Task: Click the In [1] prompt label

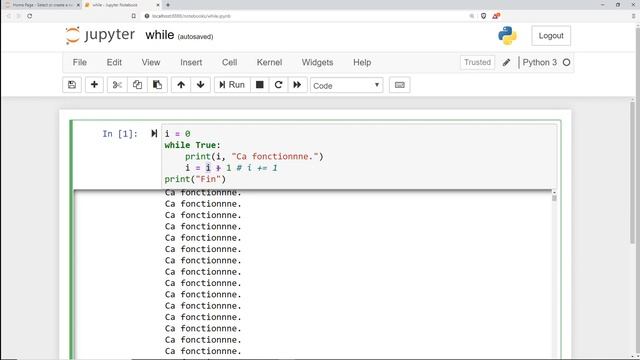Action: pyautogui.click(x=120, y=134)
